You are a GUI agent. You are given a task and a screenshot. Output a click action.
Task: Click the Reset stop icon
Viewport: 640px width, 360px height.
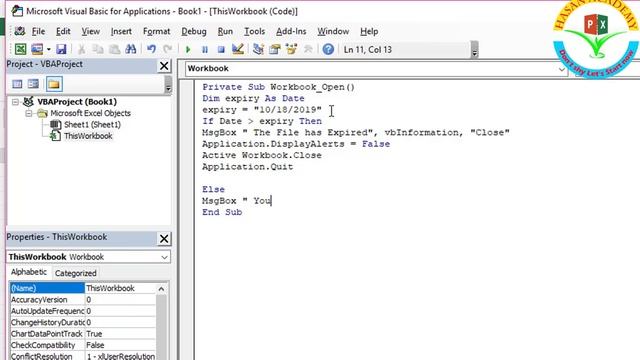(x=221, y=49)
